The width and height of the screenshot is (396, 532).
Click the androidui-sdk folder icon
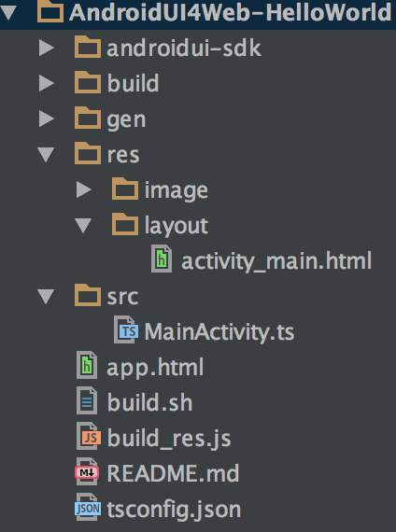click(88, 47)
